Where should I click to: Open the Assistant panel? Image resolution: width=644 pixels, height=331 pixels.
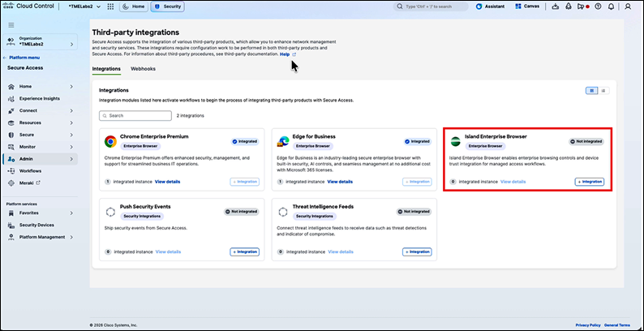[x=490, y=6]
